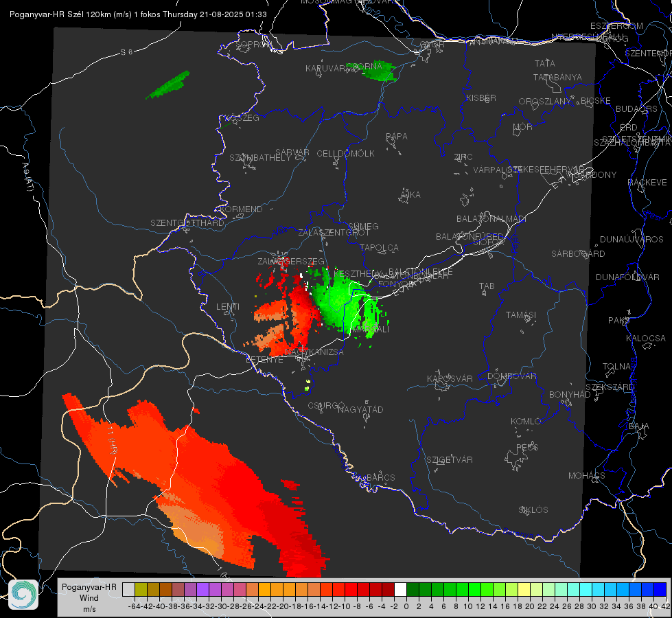Screen dimensions: 672x618
Task: Click the NAGYKANIZSA city label
Action: pyautogui.click(x=314, y=352)
